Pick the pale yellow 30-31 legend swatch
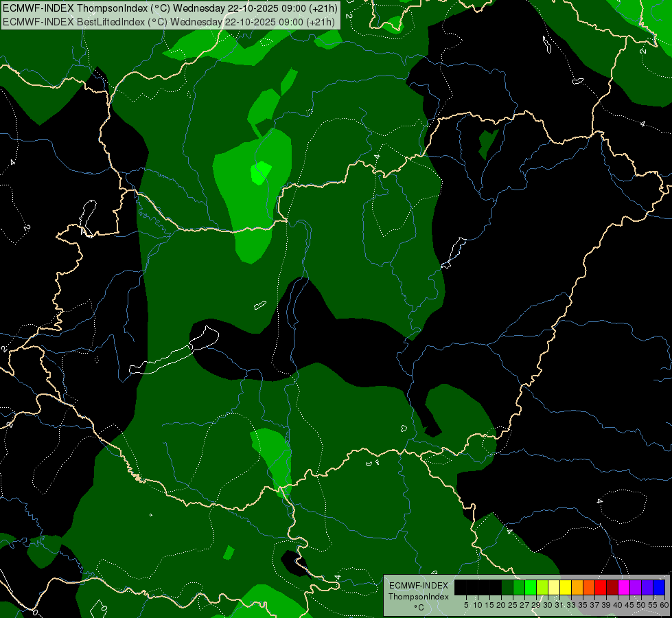672x618 pixels. point(554,587)
